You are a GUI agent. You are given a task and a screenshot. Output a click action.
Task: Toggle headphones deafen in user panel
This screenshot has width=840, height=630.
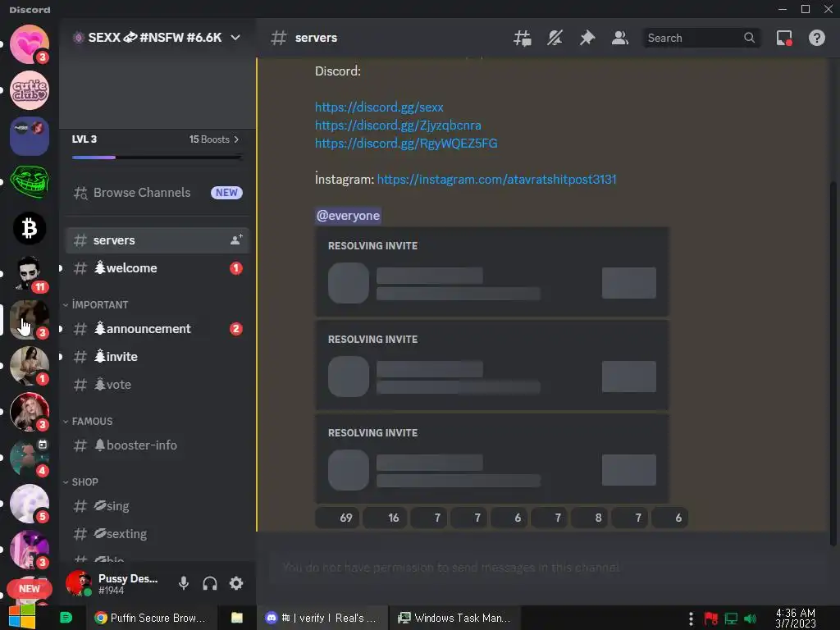210,583
